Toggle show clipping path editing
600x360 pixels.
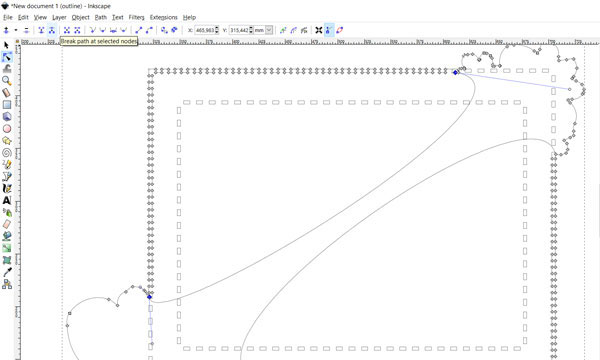(x=283, y=30)
